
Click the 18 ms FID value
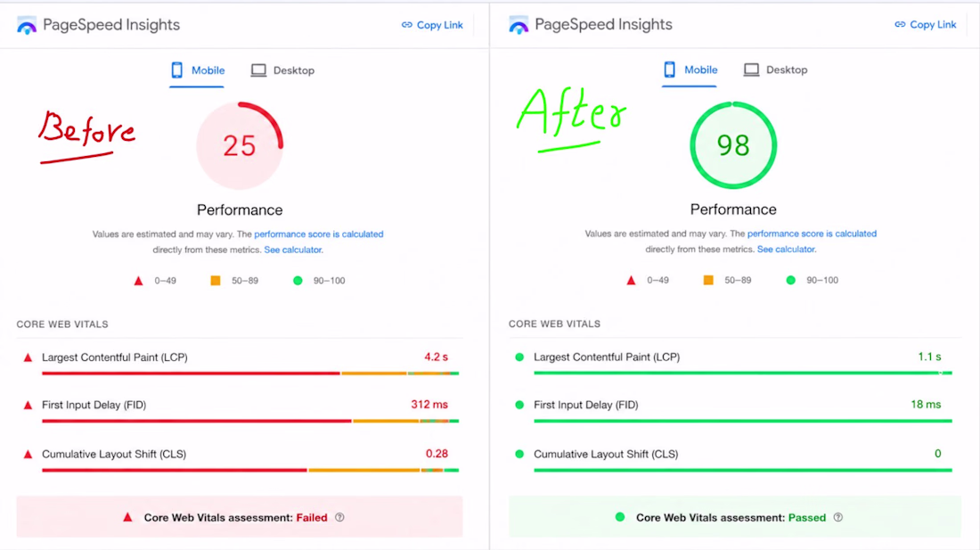coord(926,405)
